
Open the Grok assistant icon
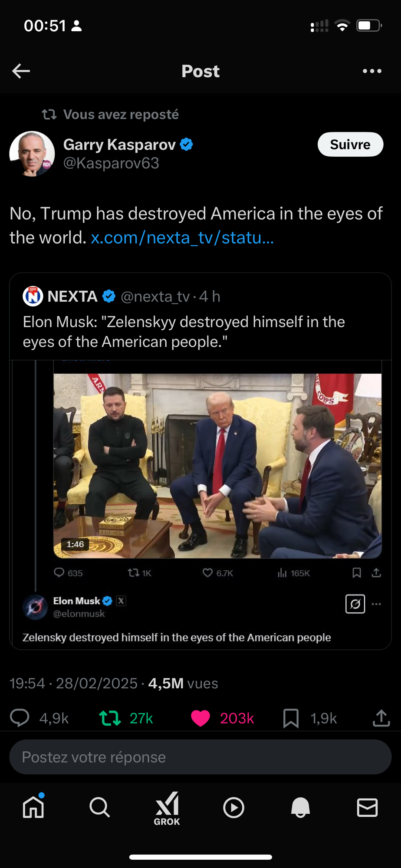(167, 808)
